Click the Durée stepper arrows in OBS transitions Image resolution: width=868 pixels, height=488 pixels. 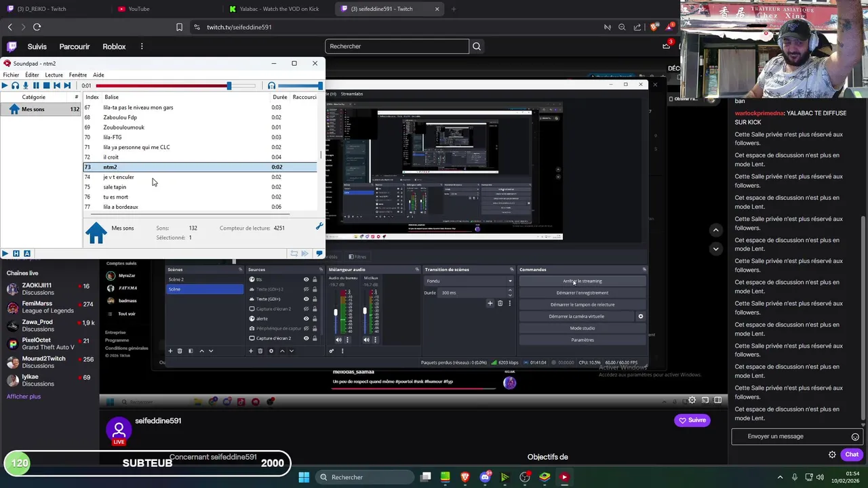(510, 293)
